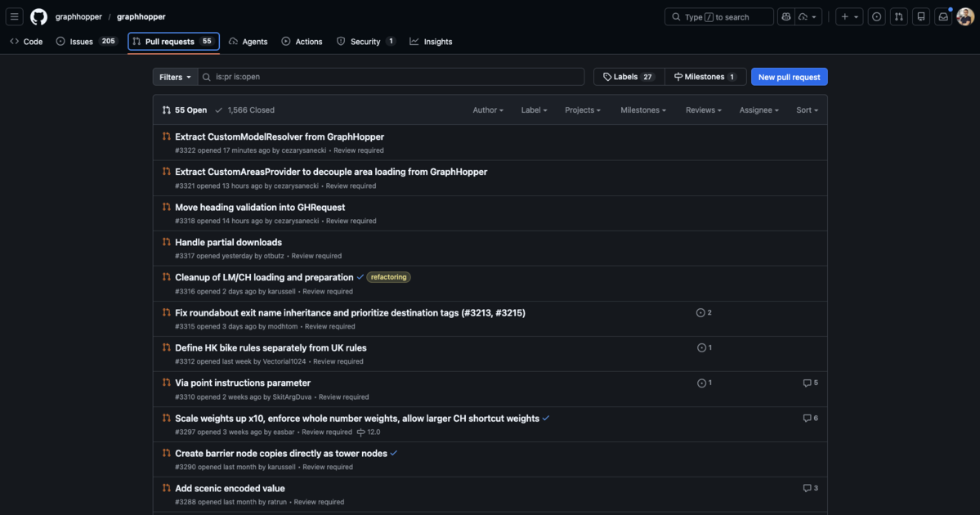The image size is (980, 515).
Task: Go to GitHub home via Octocat logo
Action: [x=38, y=17]
